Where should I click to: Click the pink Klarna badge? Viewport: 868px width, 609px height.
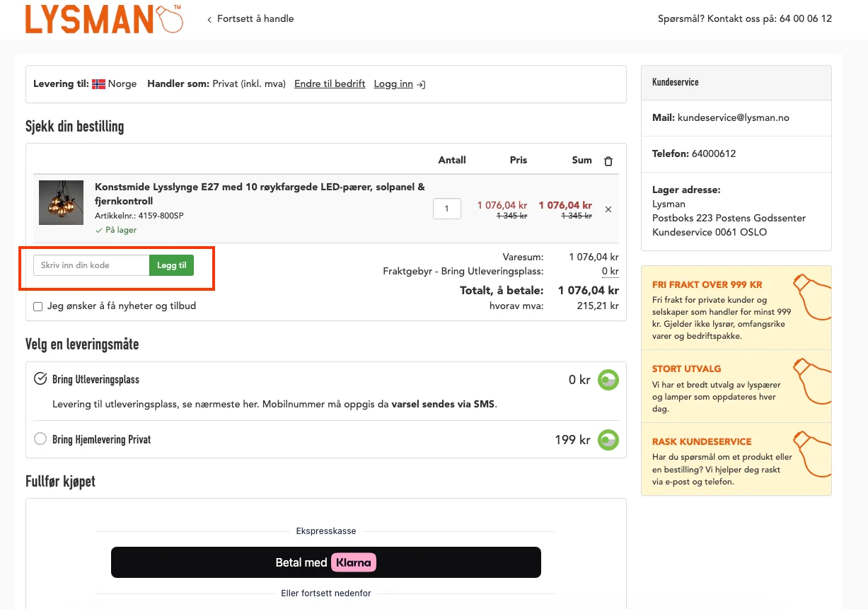(x=354, y=562)
